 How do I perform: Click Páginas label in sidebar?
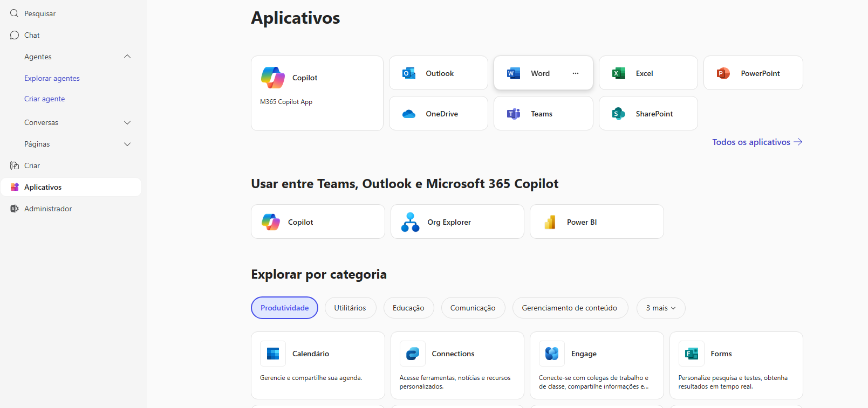[37, 144]
